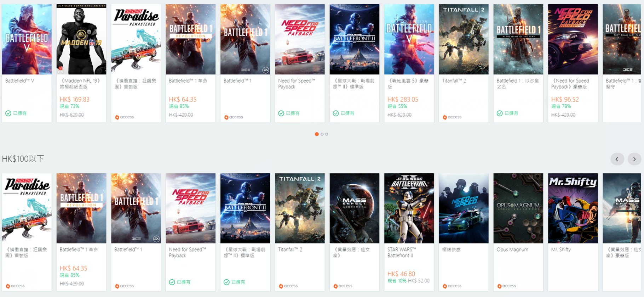644x297 pixels.
Task: Click access badge under Mass Effect Andromeda card
Action: [x=343, y=286]
